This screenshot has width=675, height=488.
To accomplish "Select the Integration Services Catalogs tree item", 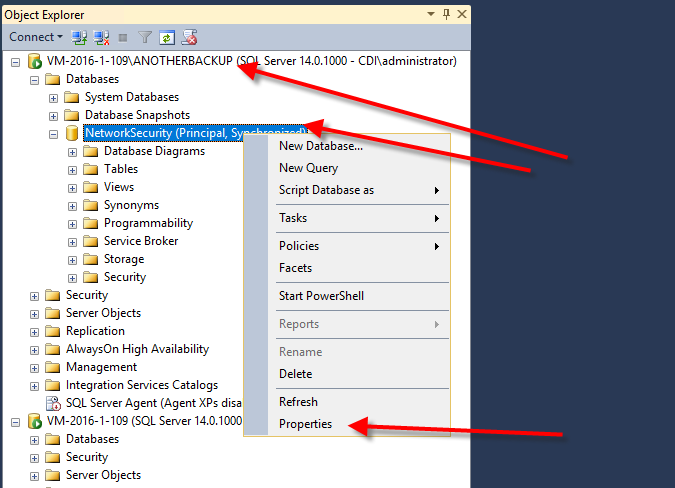I will [142, 385].
